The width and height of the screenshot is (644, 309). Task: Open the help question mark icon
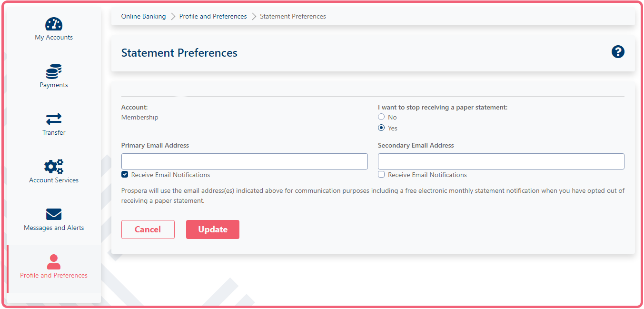pos(618,52)
